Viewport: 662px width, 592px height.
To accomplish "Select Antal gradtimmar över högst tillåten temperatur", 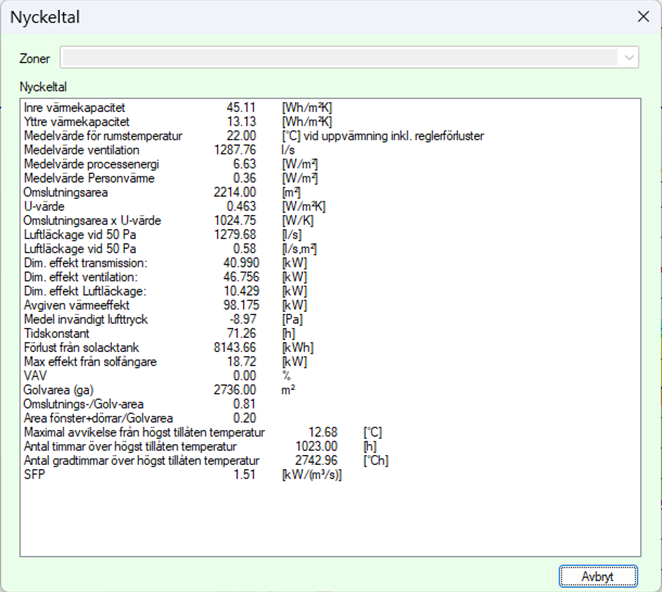I will (142, 460).
